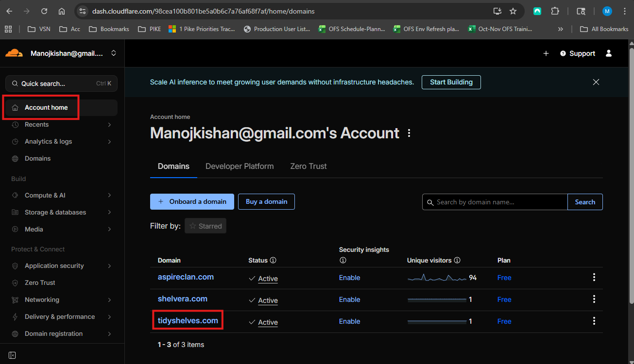Open the PIKE bookmarks folder
Screen dimensions: 634x364
point(150,29)
